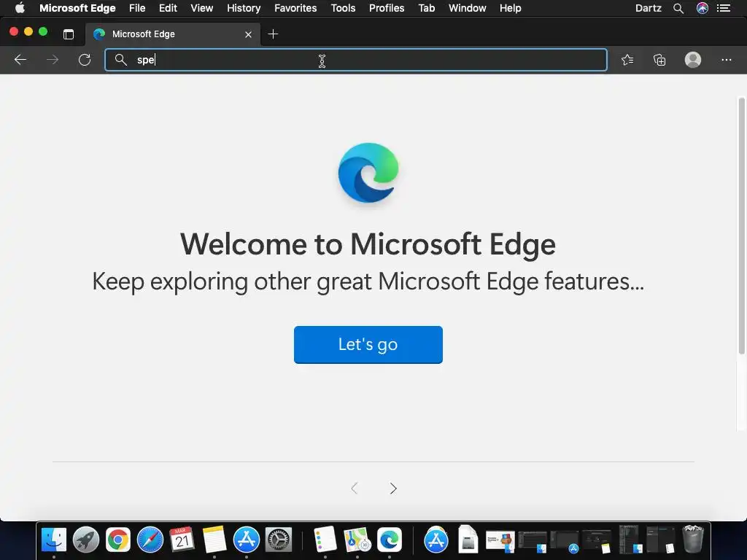747x560 pixels.
Task: Click the Dartz user name in menu bar
Action: pos(648,8)
